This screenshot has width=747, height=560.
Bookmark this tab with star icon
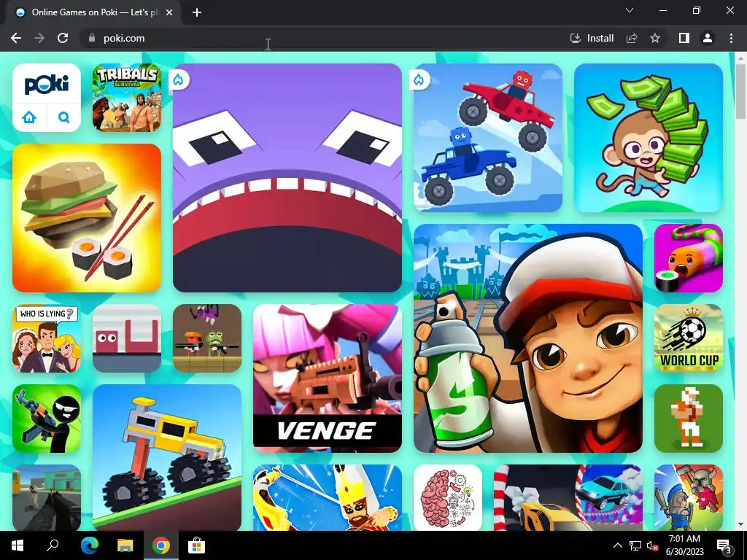point(655,38)
